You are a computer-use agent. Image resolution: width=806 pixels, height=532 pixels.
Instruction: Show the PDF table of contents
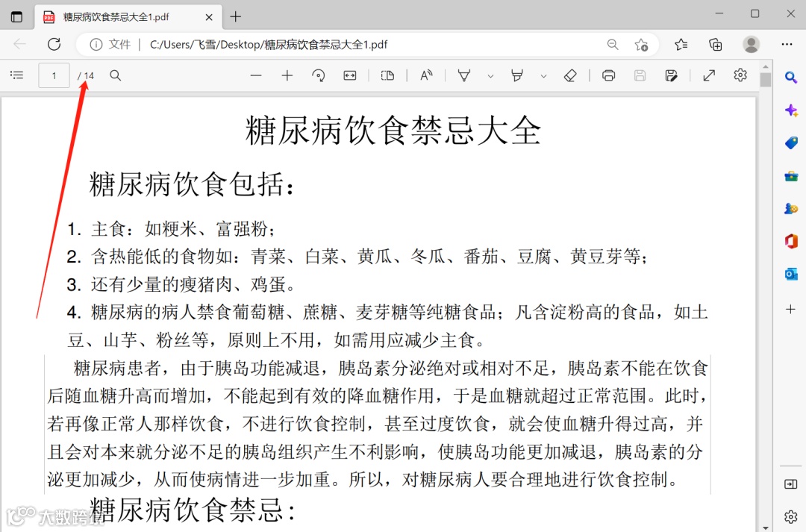pos(17,75)
